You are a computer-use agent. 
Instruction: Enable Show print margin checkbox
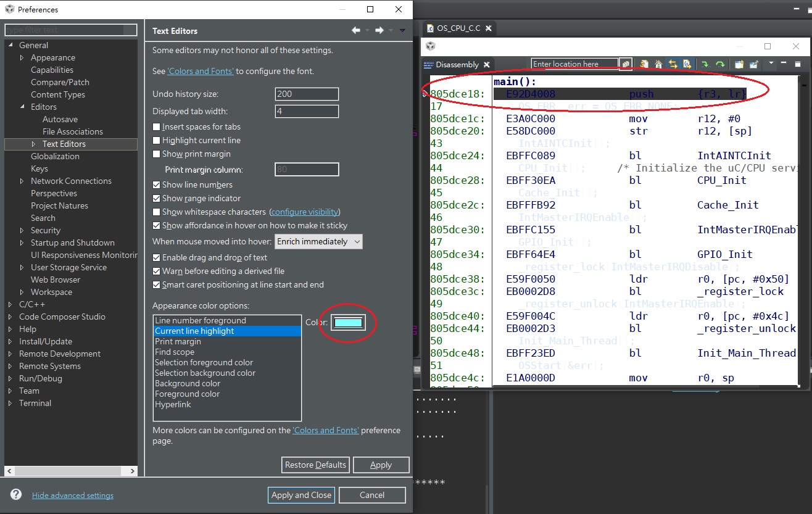point(157,154)
